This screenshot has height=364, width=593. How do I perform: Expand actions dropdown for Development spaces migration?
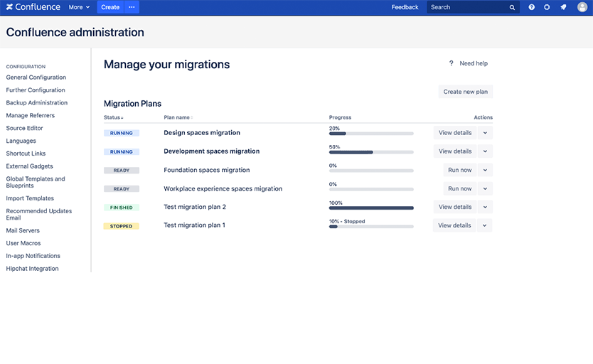point(485,151)
